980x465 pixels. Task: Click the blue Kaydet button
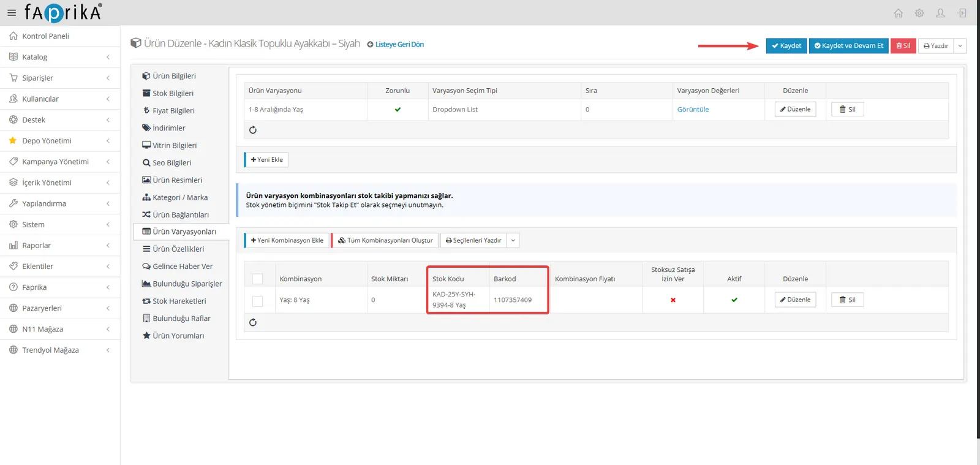click(x=786, y=46)
